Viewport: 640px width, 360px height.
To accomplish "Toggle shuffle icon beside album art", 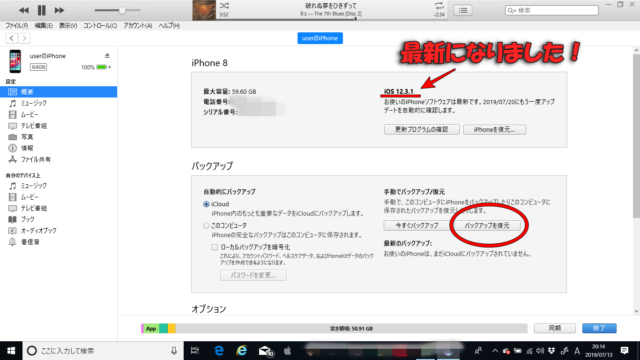I will click(224, 6).
